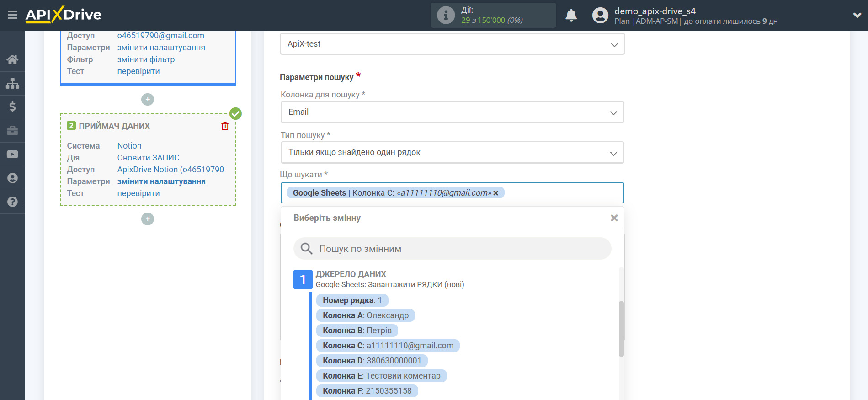Screen dimensions: 868x400
Task: Click the ДЖЕРЕЛО ДАНИХ group header
Action: (351, 274)
